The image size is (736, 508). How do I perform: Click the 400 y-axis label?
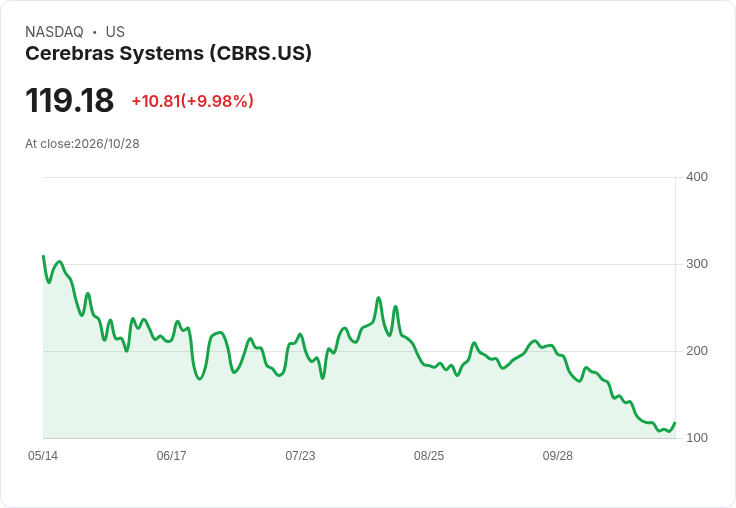pyautogui.click(x=697, y=177)
